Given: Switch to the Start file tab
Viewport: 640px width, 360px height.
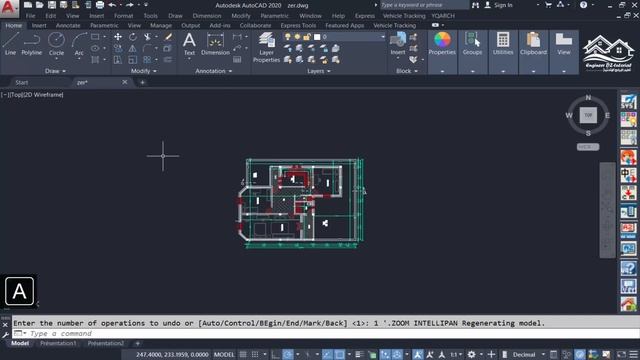Looking at the screenshot, I should 22,82.
